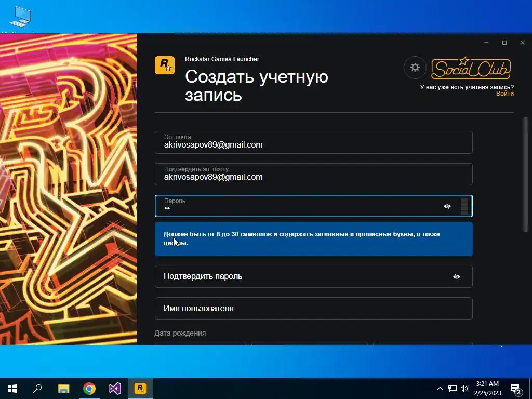Open the Windows Start menu
This screenshot has height=399, width=532.
click(x=12, y=389)
